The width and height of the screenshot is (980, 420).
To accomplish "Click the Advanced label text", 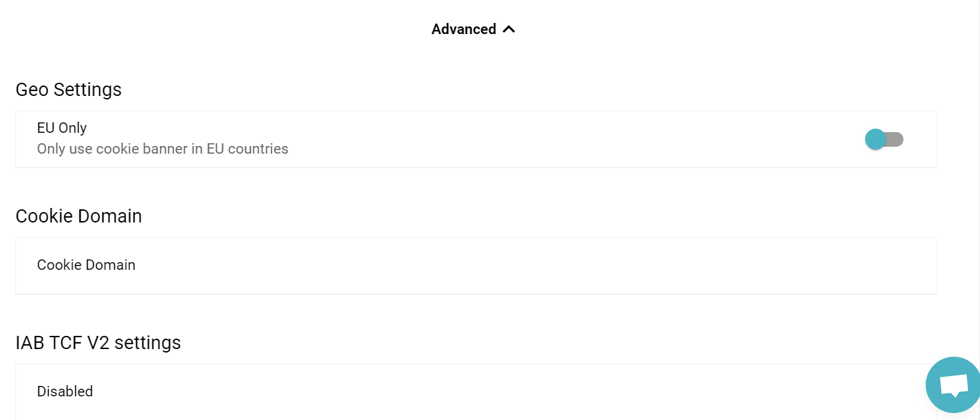I will click(x=464, y=29).
